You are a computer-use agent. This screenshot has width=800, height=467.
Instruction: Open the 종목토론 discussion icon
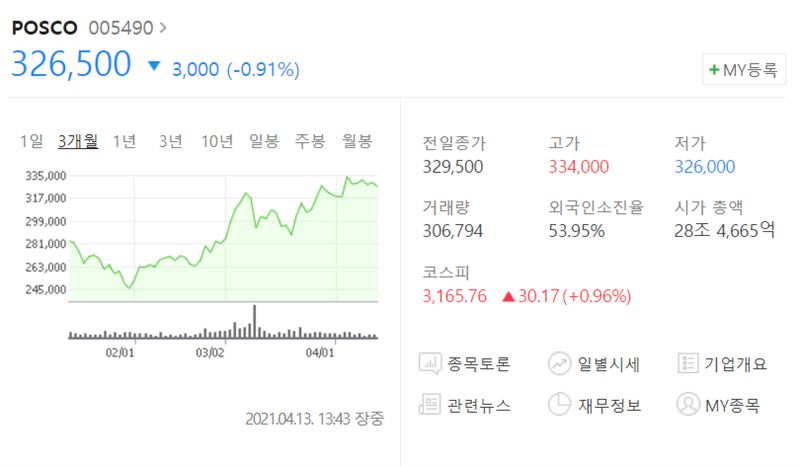tap(430, 363)
